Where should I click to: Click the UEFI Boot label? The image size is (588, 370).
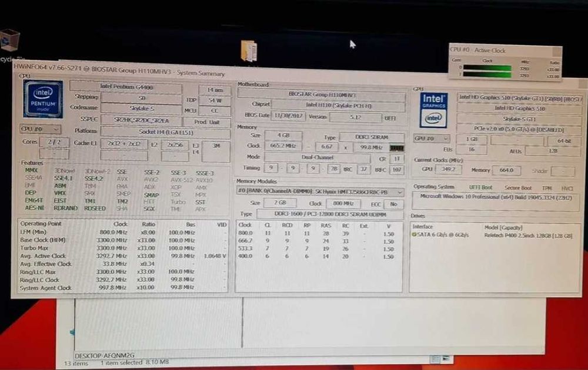(480, 187)
